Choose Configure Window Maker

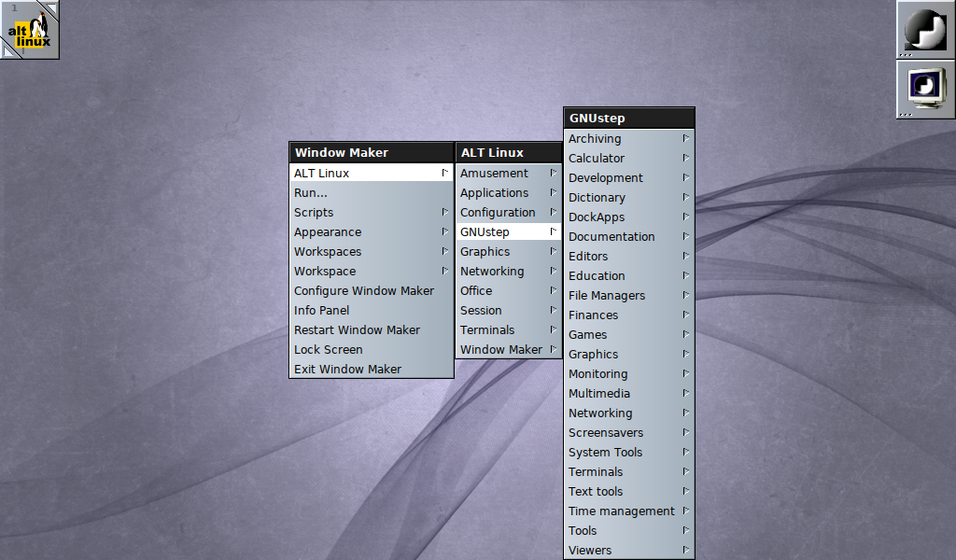pos(372,290)
